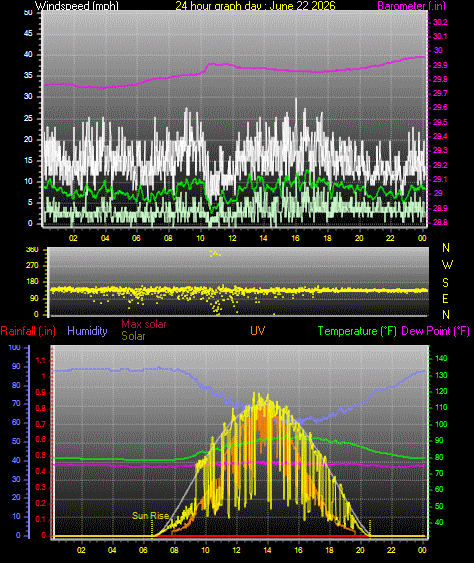Select the 'Dew Point (°F)' legend label
474x563 pixels.
coord(435,331)
